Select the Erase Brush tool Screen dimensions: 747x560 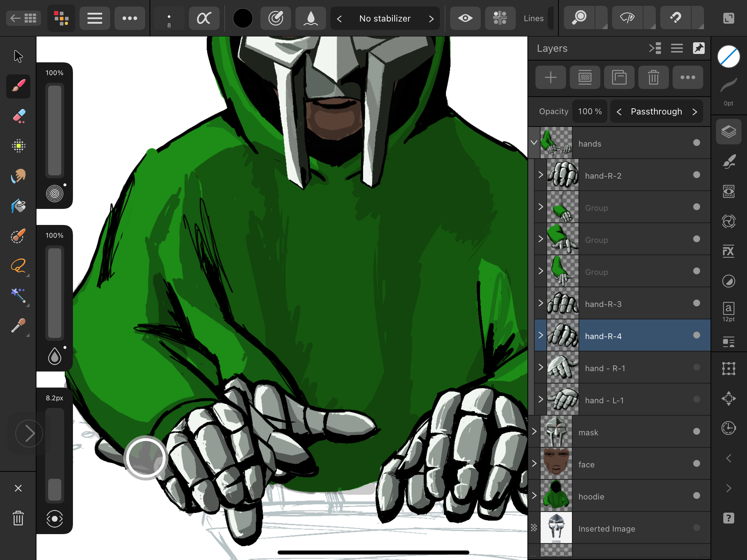click(18, 116)
